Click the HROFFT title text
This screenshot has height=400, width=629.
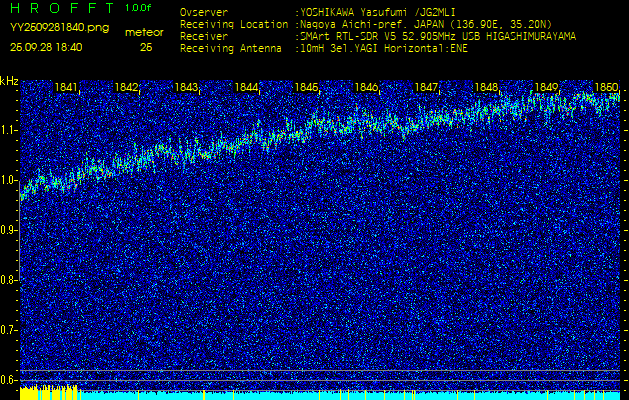pyautogui.click(x=62, y=8)
